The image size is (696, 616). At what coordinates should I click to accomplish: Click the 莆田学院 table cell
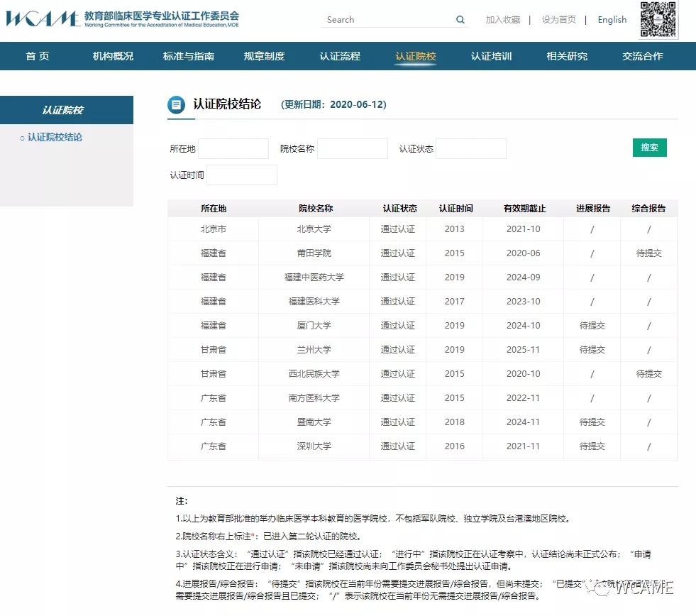[x=314, y=253]
